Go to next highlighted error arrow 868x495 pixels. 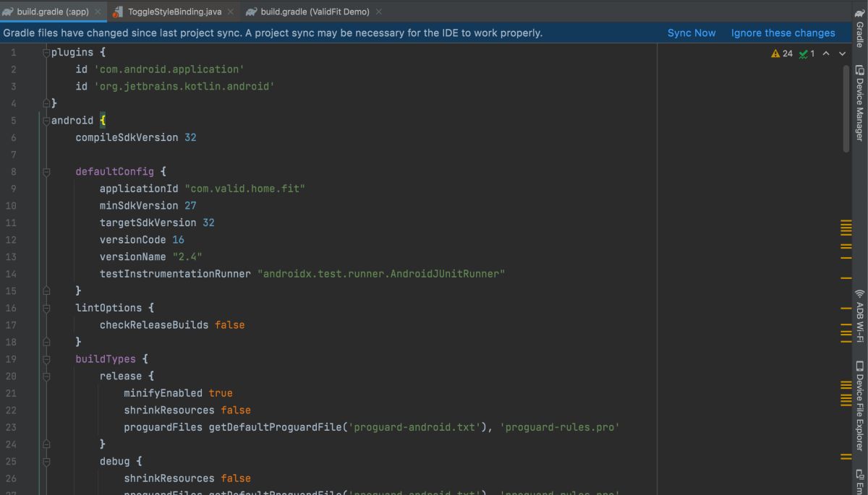842,53
